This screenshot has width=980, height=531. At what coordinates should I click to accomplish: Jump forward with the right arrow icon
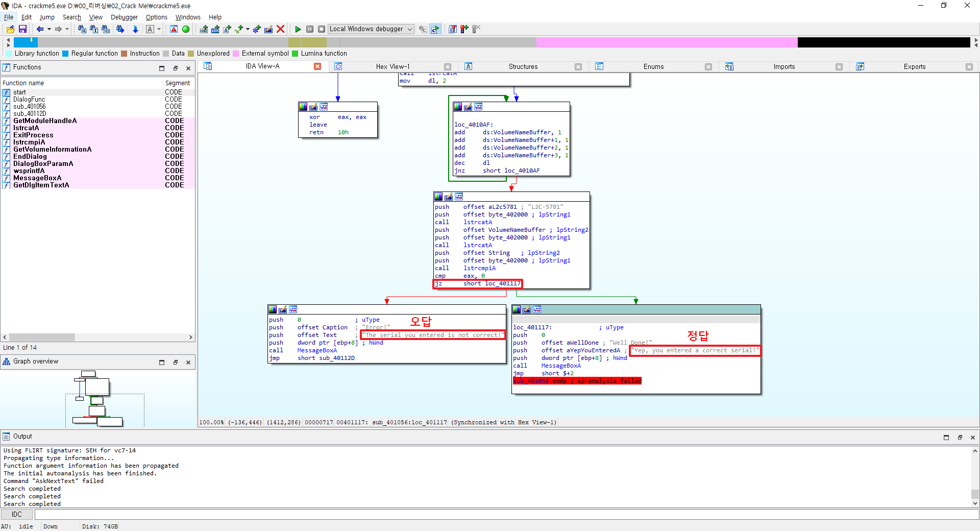click(x=58, y=29)
